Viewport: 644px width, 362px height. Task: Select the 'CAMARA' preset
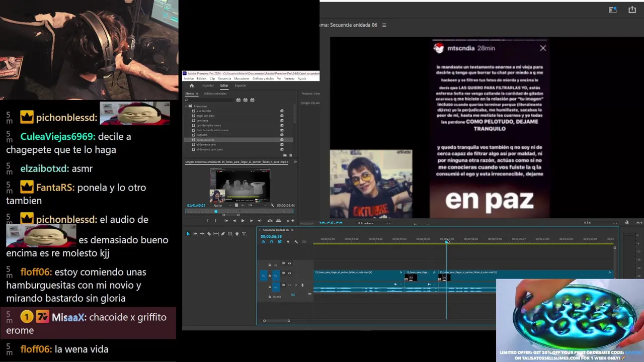click(202, 135)
